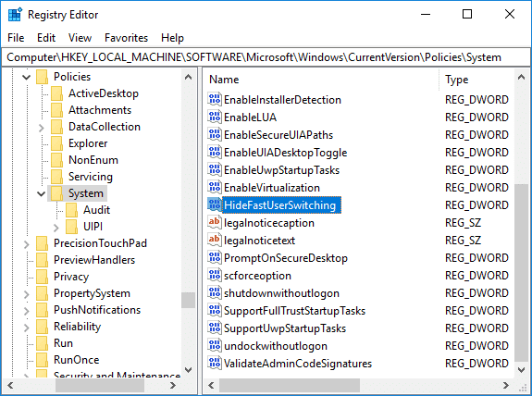532x396 pixels.
Task: Click the folder icon of Audit key
Action: (x=71, y=210)
